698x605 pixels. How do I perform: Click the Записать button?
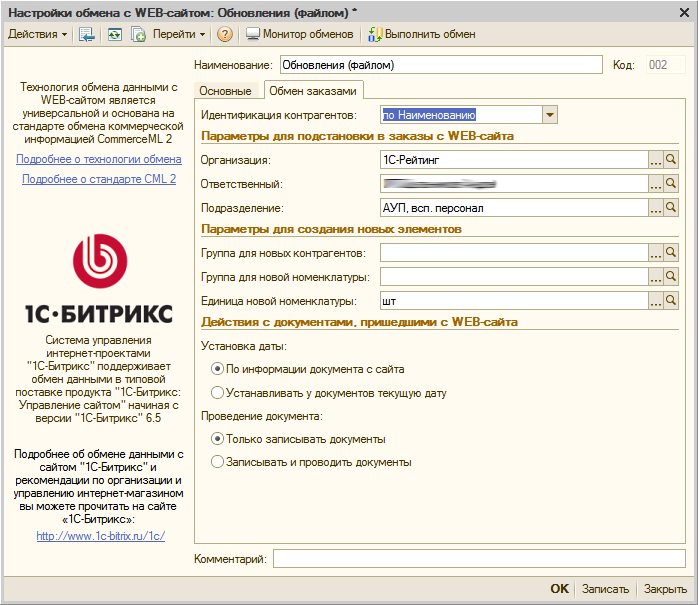(605, 589)
